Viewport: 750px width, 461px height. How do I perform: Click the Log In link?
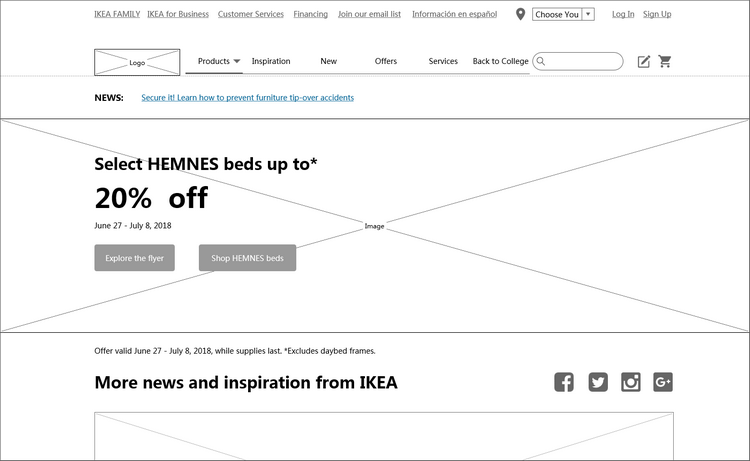click(623, 14)
